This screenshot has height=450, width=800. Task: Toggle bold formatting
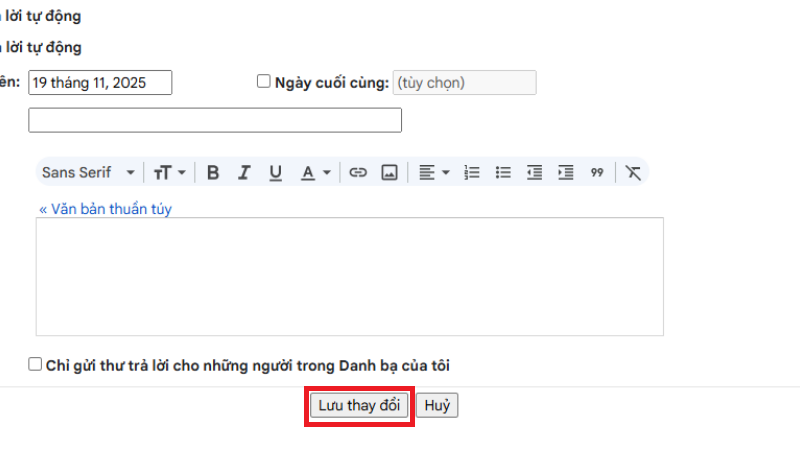(x=213, y=172)
